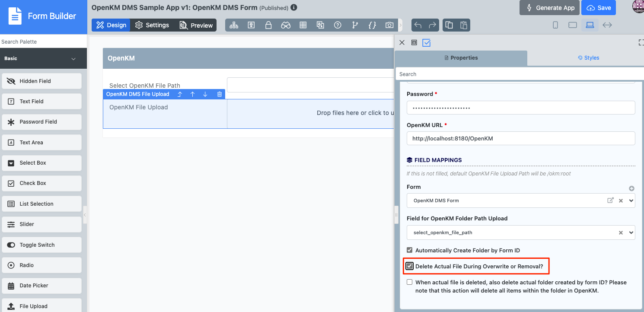Screen dimensions: 644x312
Task: Collapse the Basic palette section
Action: coord(73,58)
